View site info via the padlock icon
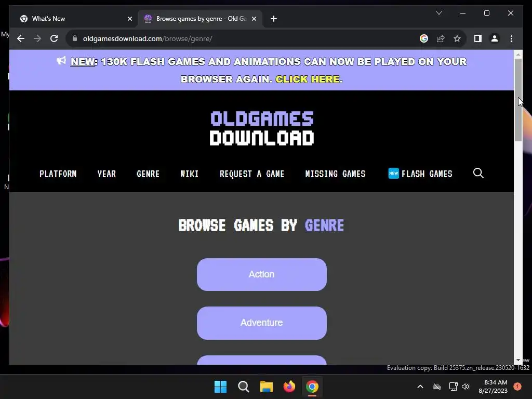Screen dimensions: 532x399 (75, 38)
